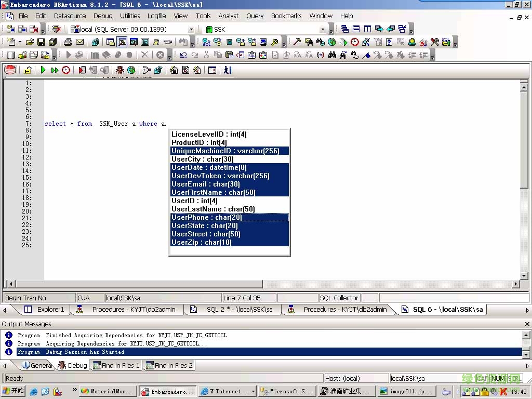Open the Datasource menu
Viewport: 532px width, 399px height.
(70, 16)
